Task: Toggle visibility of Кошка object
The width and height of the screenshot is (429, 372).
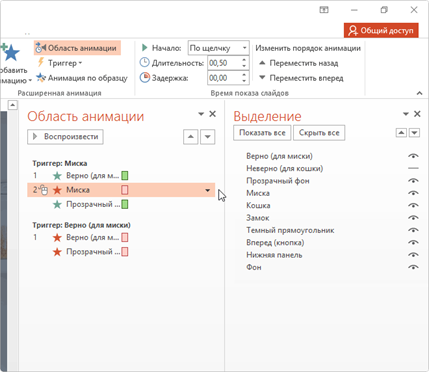Action: pyautogui.click(x=413, y=205)
